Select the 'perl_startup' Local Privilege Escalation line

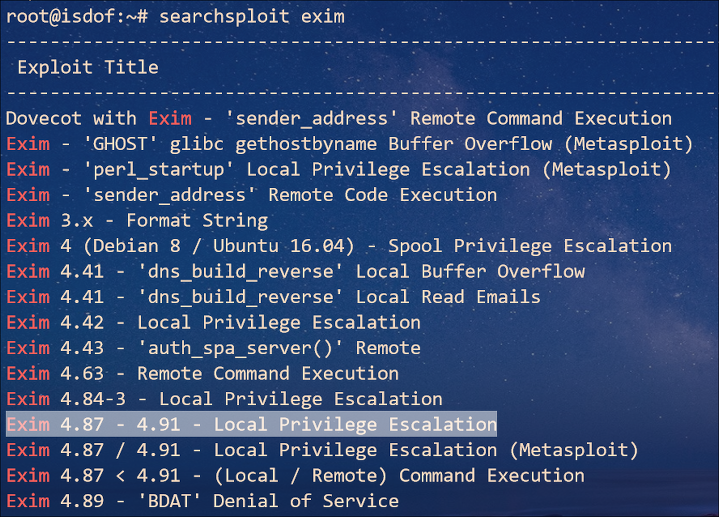339,170
